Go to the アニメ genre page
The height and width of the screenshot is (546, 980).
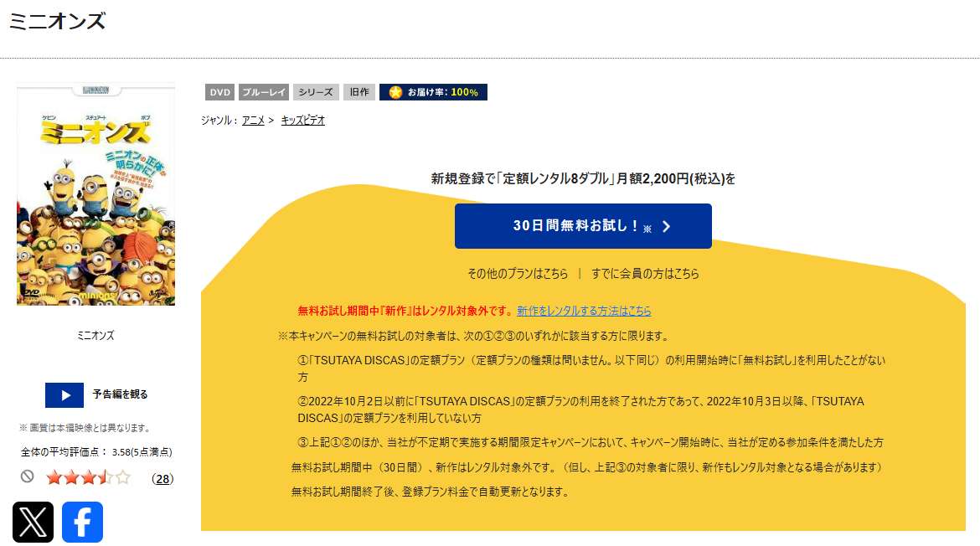252,120
